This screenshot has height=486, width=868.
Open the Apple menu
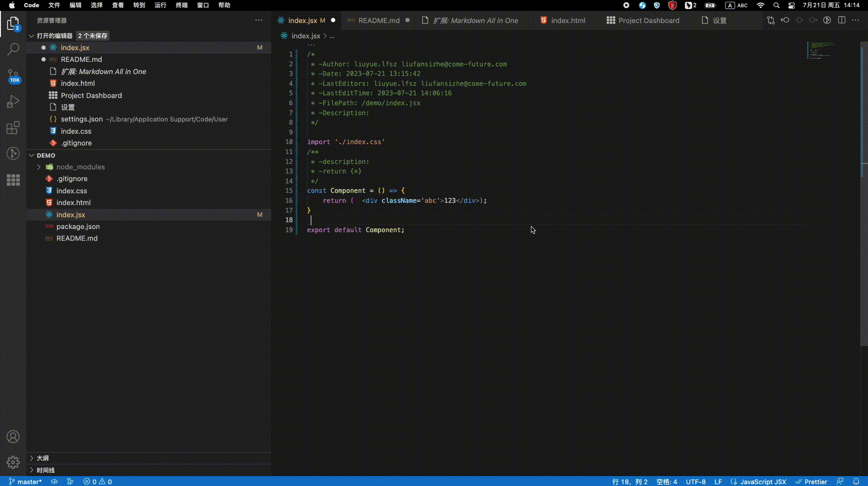click(12, 5)
